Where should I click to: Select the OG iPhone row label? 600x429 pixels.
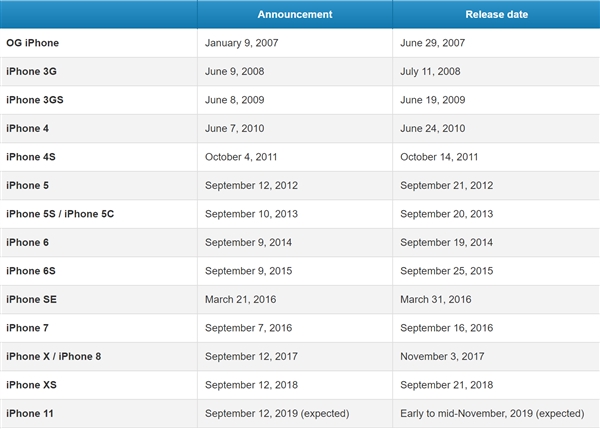33,43
